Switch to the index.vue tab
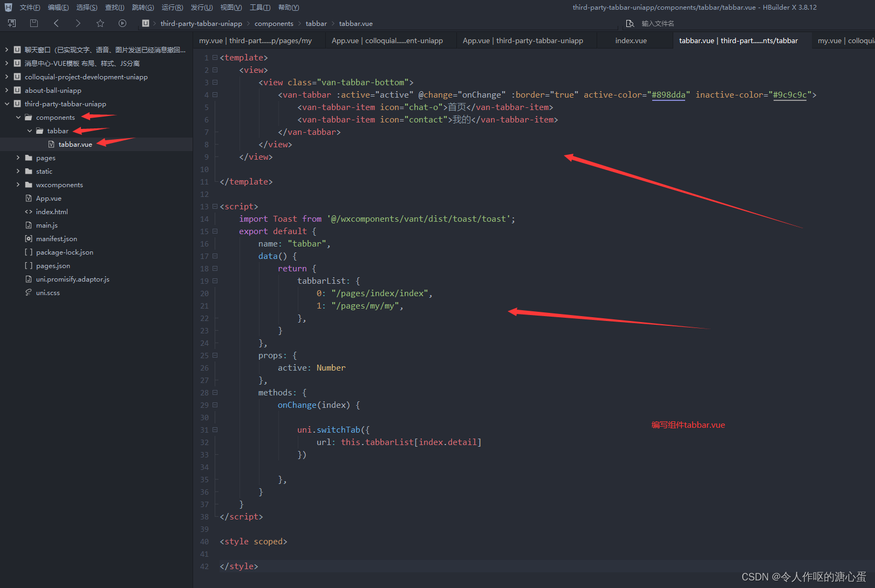Image resolution: width=875 pixels, height=588 pixels. pos(631,40)
